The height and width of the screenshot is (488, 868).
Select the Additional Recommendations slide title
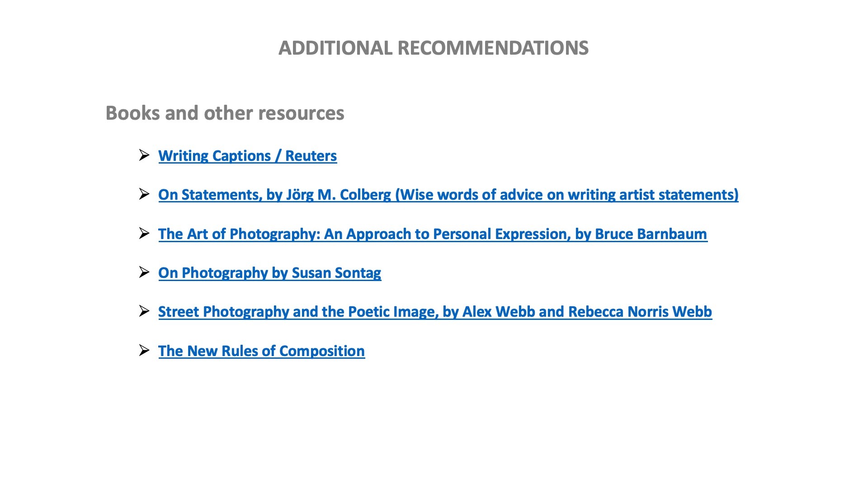[x=433, y=48]
